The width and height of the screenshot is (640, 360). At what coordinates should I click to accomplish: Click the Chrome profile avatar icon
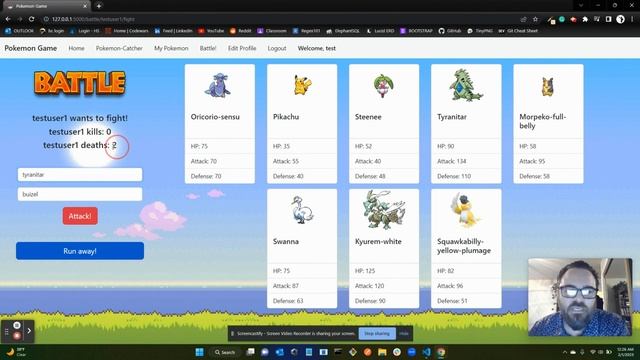coord(620,19)
